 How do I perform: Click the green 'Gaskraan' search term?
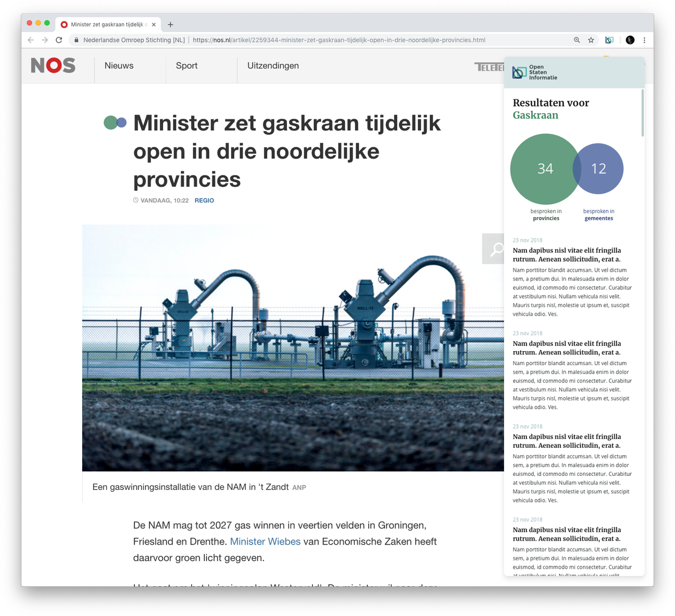tap(535, 115)
